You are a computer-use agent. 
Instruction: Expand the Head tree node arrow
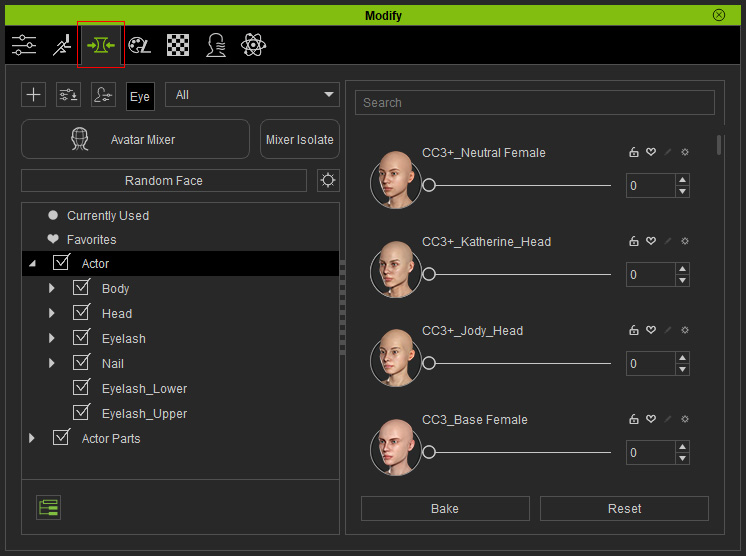(x=51, y=313)
